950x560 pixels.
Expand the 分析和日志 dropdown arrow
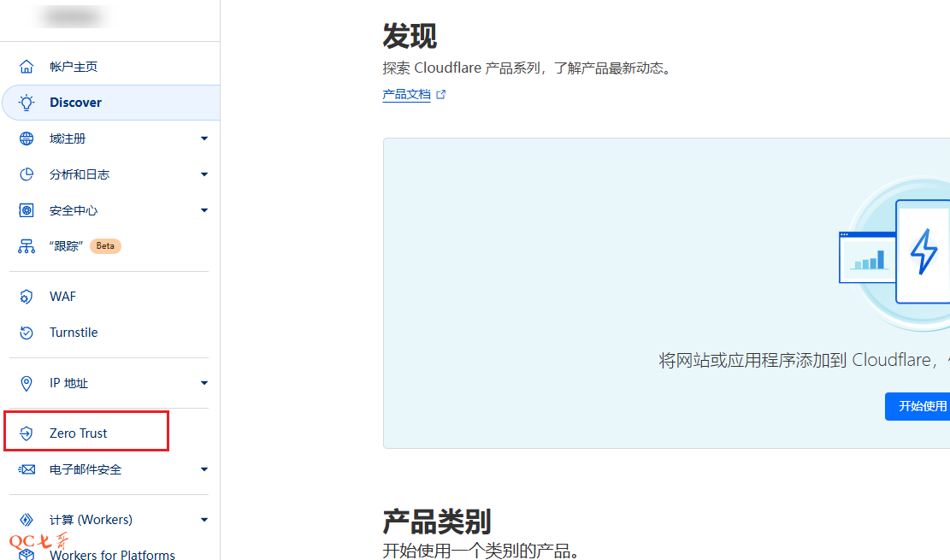[x=204, y=174]
